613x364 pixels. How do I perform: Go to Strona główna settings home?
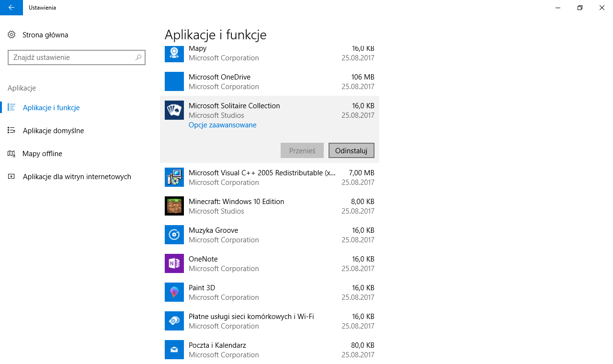45,35
